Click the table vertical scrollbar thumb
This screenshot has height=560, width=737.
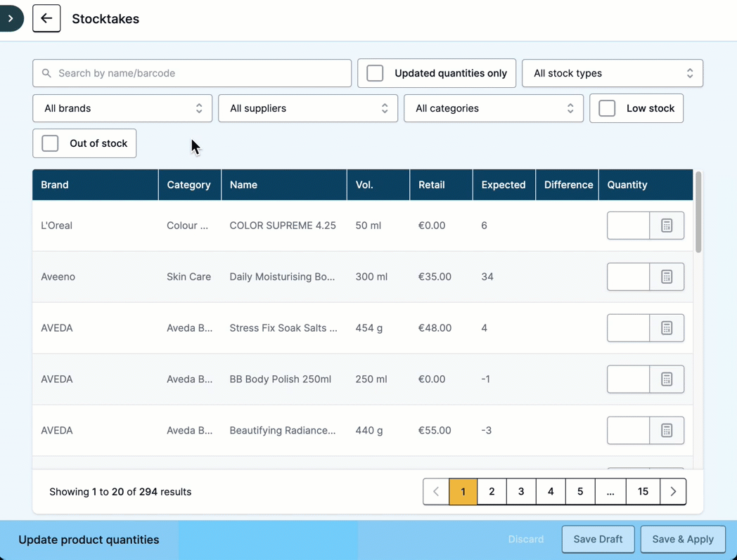tap(698, 212)
